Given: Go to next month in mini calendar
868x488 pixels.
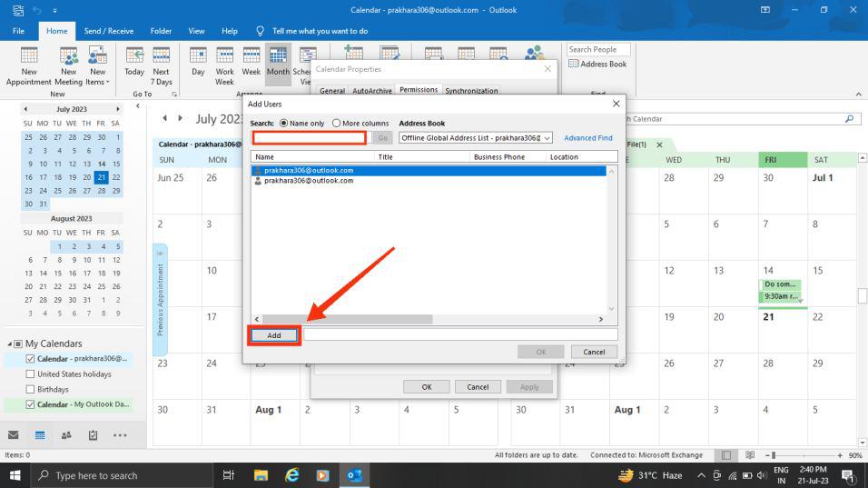Looking at the screenshot, I should (117, 109).
